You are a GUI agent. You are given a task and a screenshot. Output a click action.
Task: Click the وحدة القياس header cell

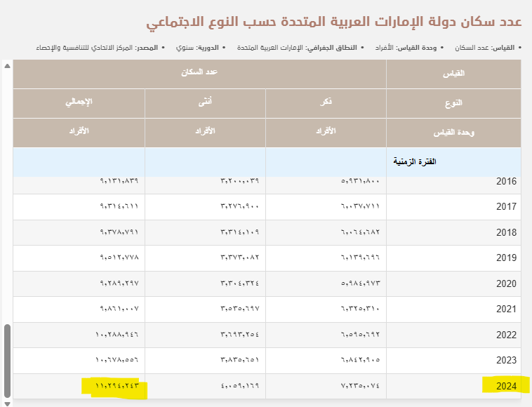pos(453,133)
